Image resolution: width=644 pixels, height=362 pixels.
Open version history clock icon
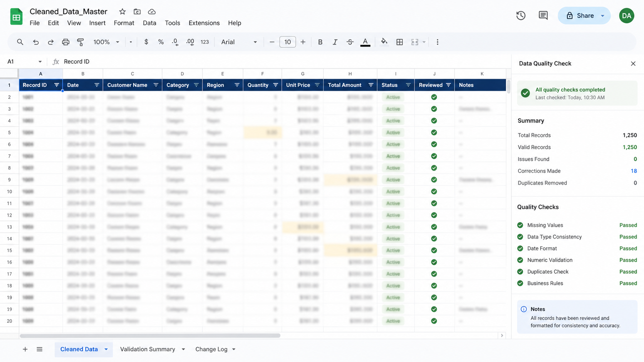click(521, 15)
